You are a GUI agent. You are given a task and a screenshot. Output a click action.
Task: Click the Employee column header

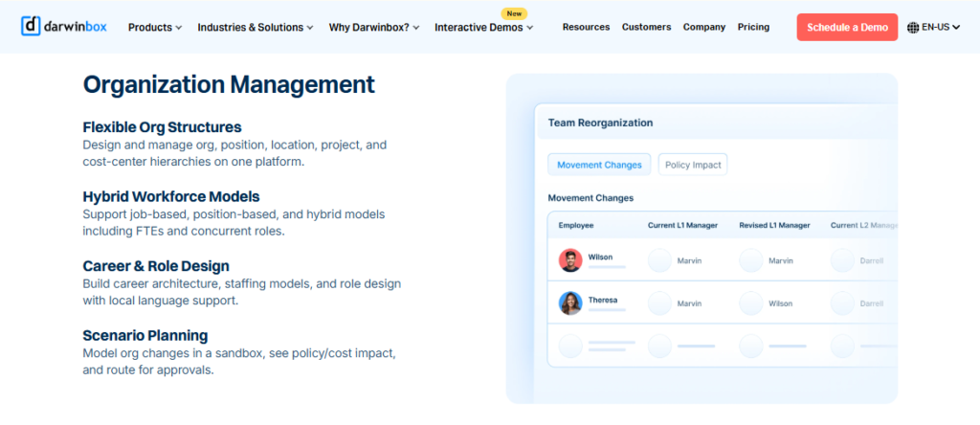pos(576,225)
